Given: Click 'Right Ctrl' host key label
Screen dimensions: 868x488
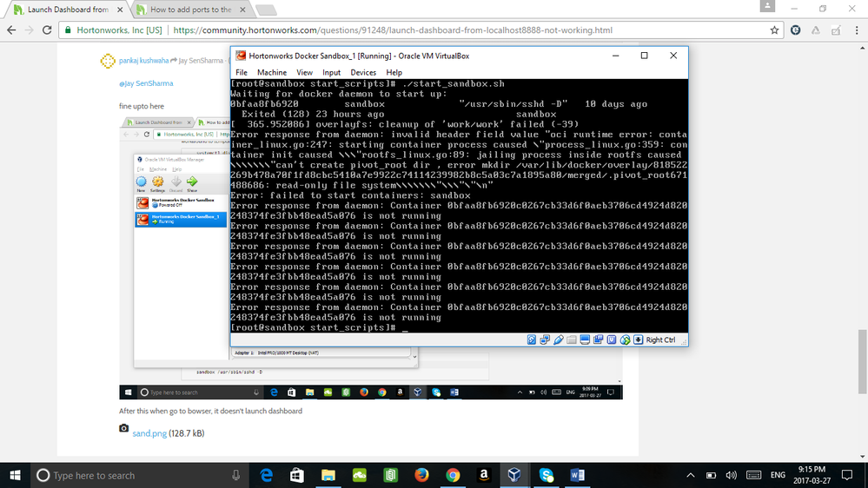Looking at the screenshot, I should (x=660, y=340).
